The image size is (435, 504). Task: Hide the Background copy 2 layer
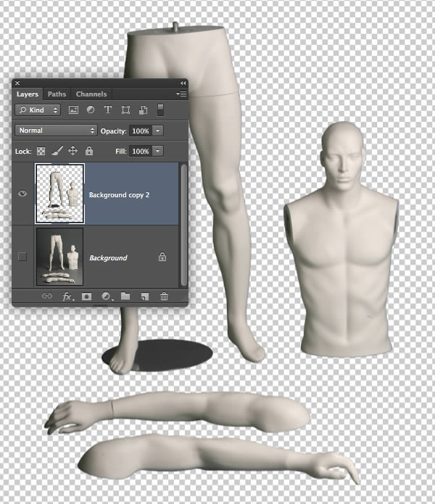pos(22,194)
